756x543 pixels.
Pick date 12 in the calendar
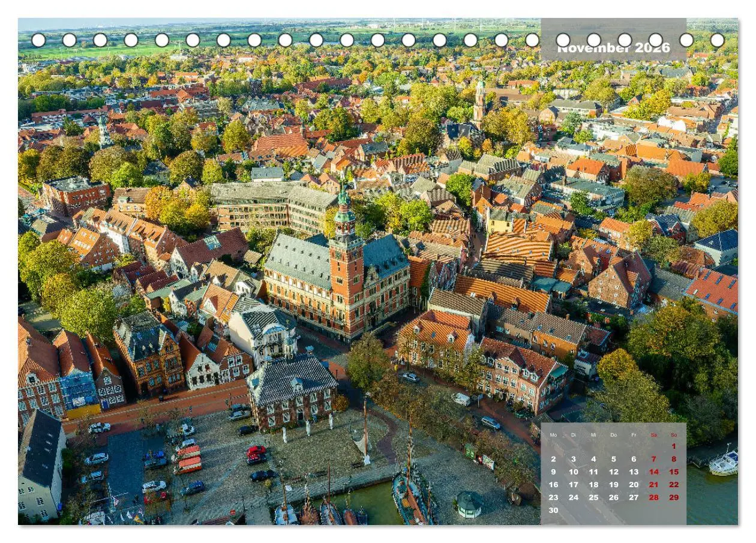(613, 472)
